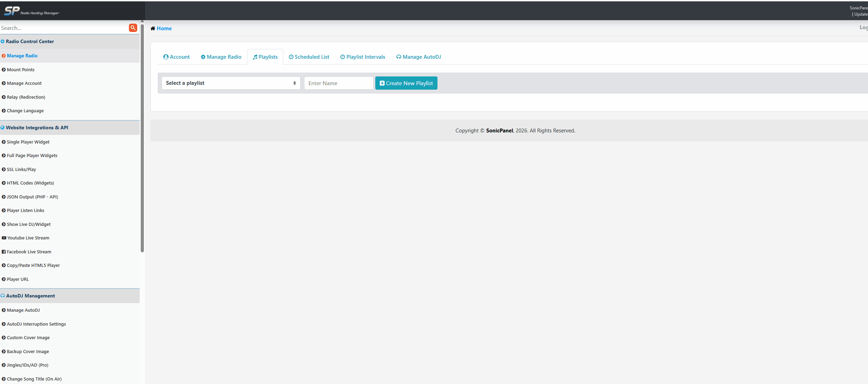868x384 pixels.
Task: Click the Youtube Live Stream icon
Action: coord(4,238)
